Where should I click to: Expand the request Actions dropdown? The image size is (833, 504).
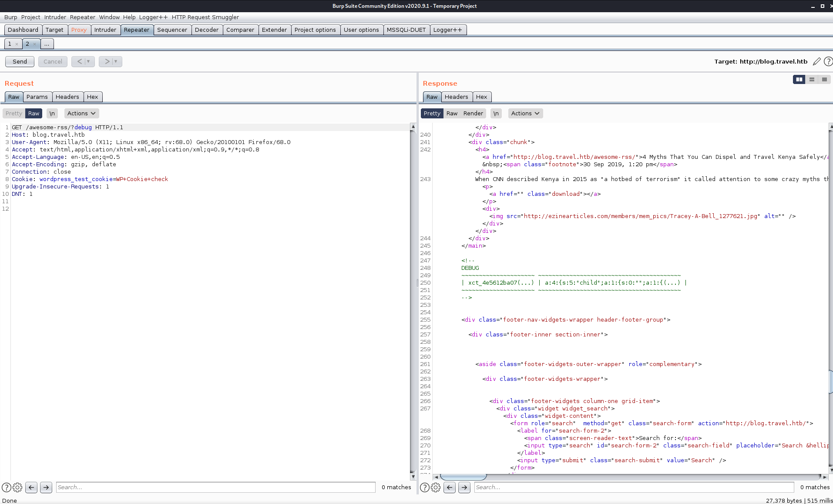(x=81, y=113)
